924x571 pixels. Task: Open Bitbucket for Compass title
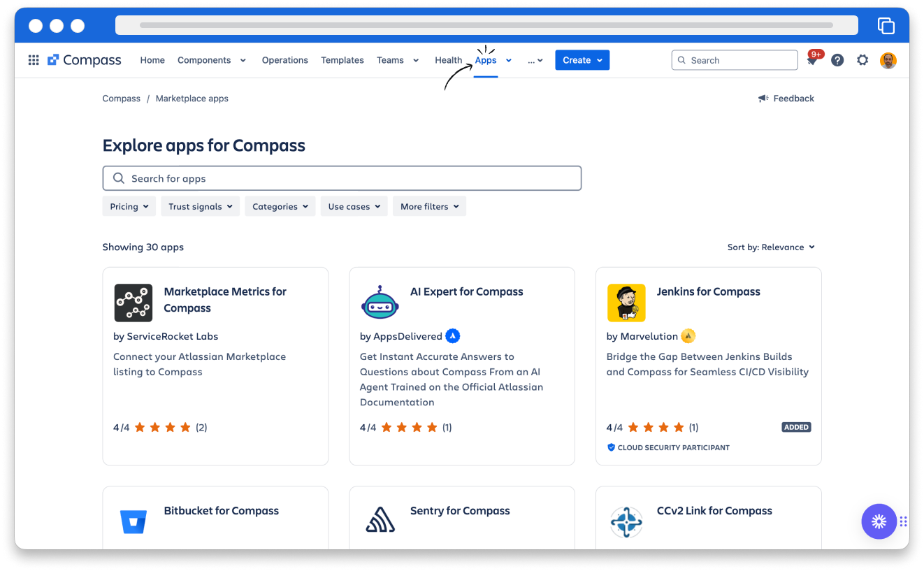coord(222,511)
